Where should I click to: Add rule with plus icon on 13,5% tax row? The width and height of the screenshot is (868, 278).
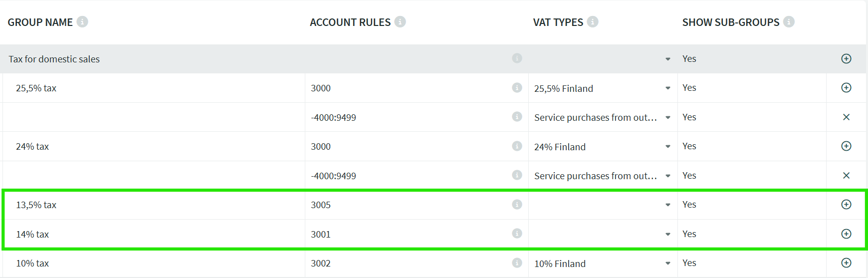click(846, 205)
